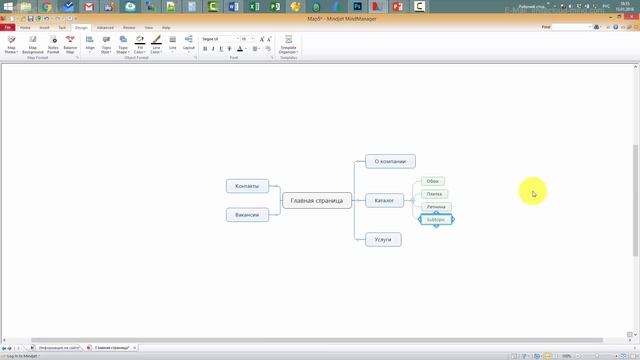The height and width of the screenshot is (360, 640).
Task: Select the Плитка subtopic
Action: point(434,194)
